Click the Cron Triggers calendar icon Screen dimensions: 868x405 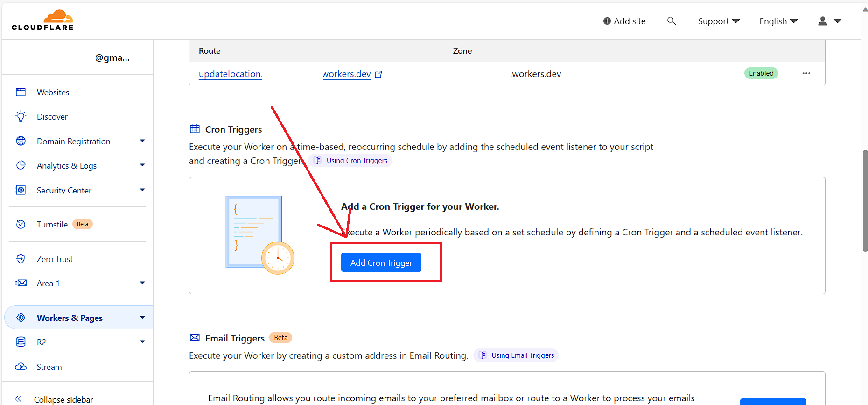click(195, 129)
